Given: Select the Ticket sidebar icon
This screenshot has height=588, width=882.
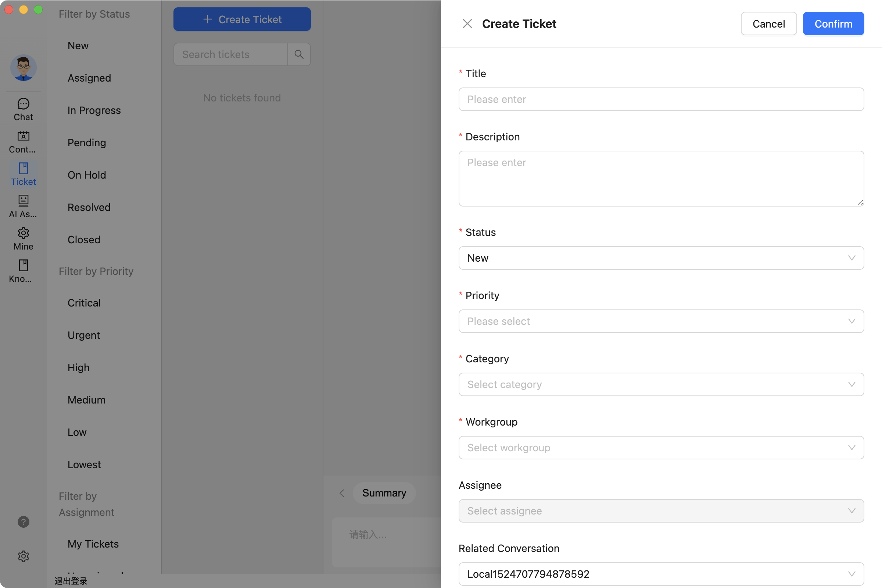Looking at the screenshot, I should pyautogui.click(x=23, y=174).
